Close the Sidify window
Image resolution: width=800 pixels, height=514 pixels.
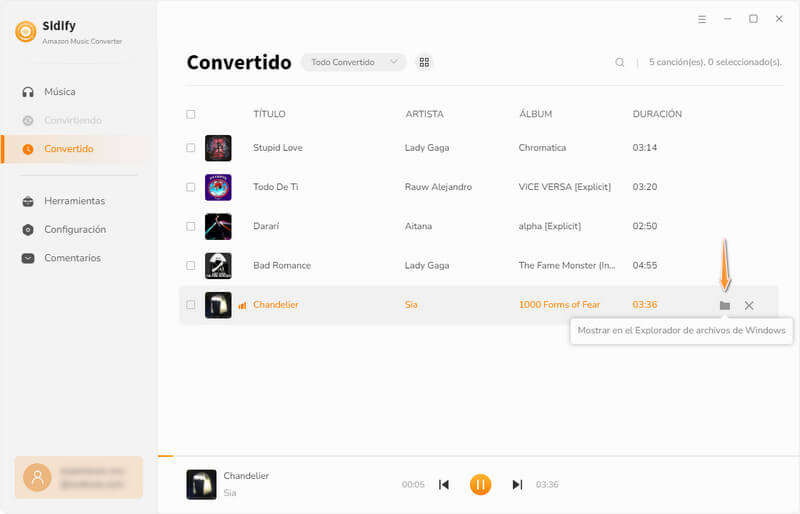[779, 19]
